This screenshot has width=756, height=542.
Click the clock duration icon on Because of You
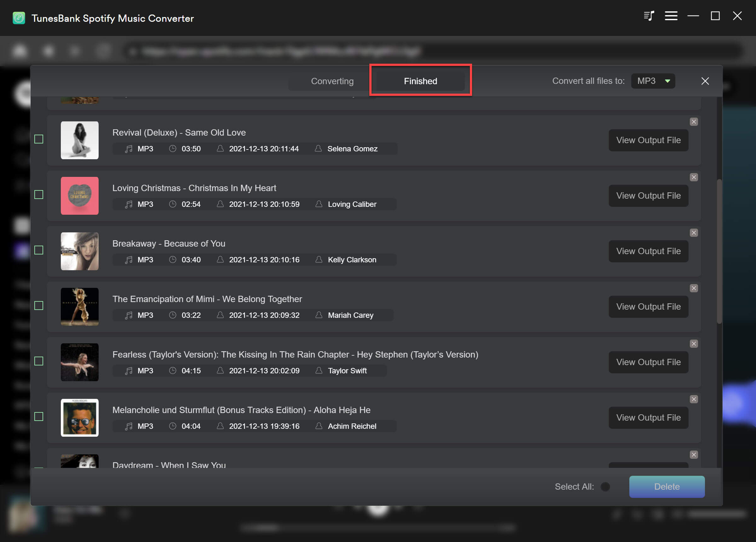(x=173, y=259)
